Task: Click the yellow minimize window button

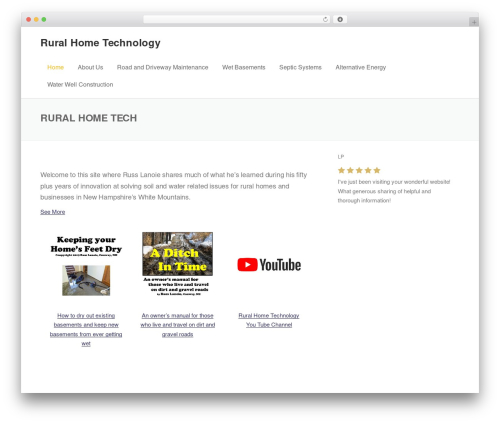Action: point(36,20)
